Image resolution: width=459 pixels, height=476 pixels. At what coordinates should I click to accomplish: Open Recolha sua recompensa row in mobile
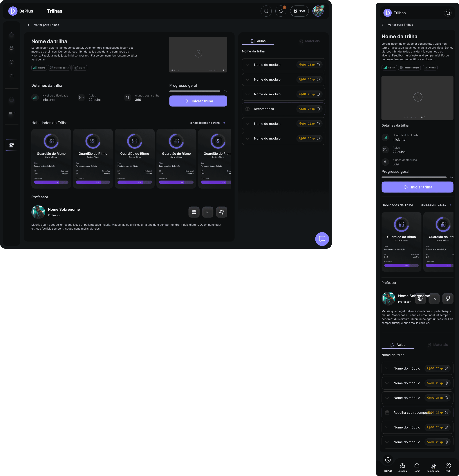(417, 413)
